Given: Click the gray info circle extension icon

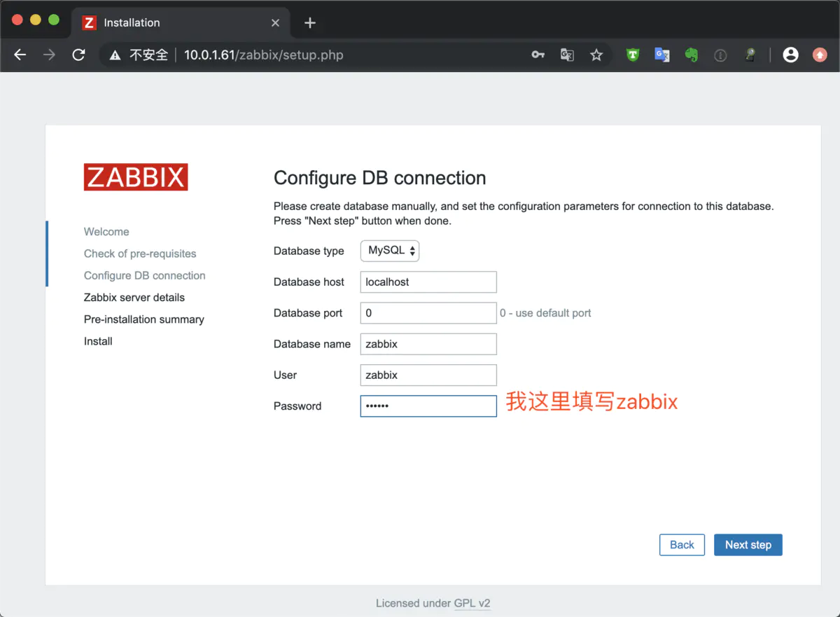Looking at the screenshot, I should click(720, 55).
